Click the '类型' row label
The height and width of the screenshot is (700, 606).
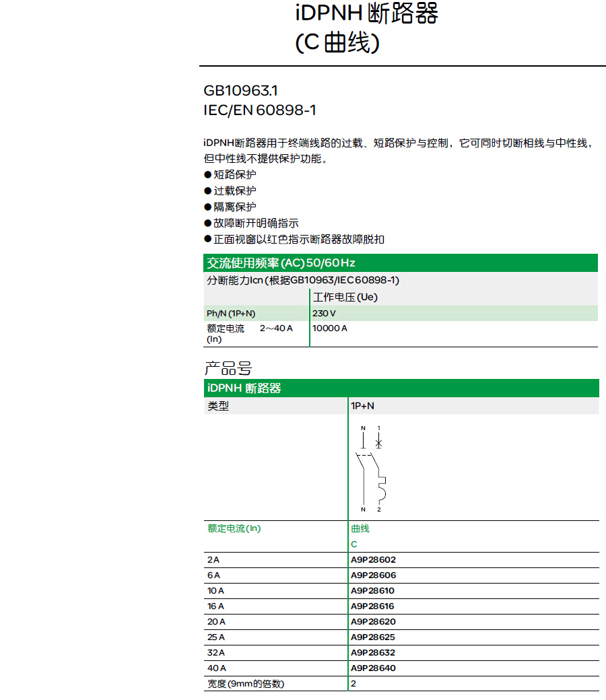coord(218,406)
